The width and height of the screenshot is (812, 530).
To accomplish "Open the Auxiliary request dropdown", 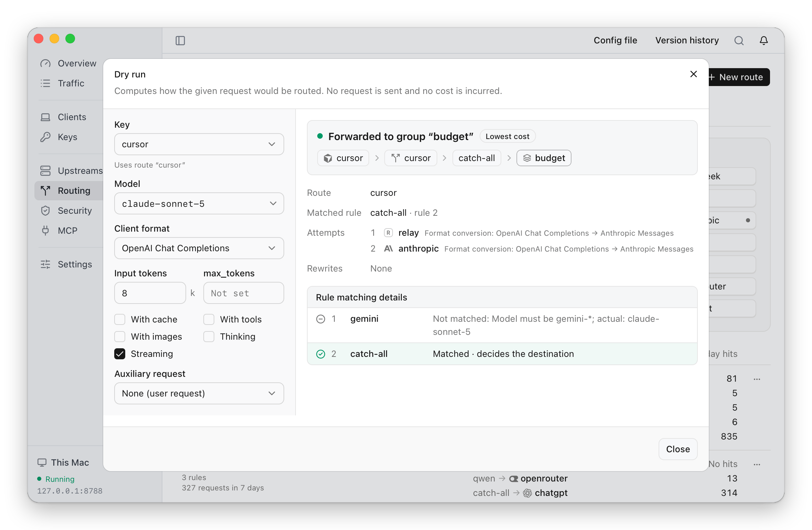I will 199,393.
